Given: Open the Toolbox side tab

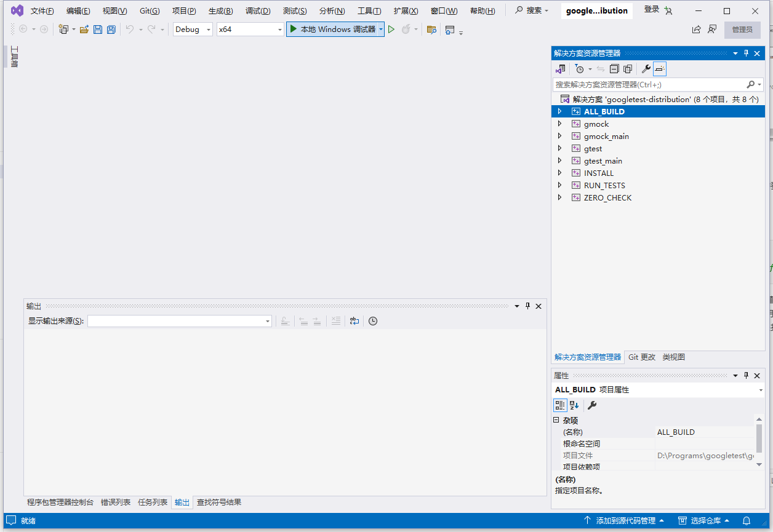Looking at the screenshot, I should pos(14,57).
